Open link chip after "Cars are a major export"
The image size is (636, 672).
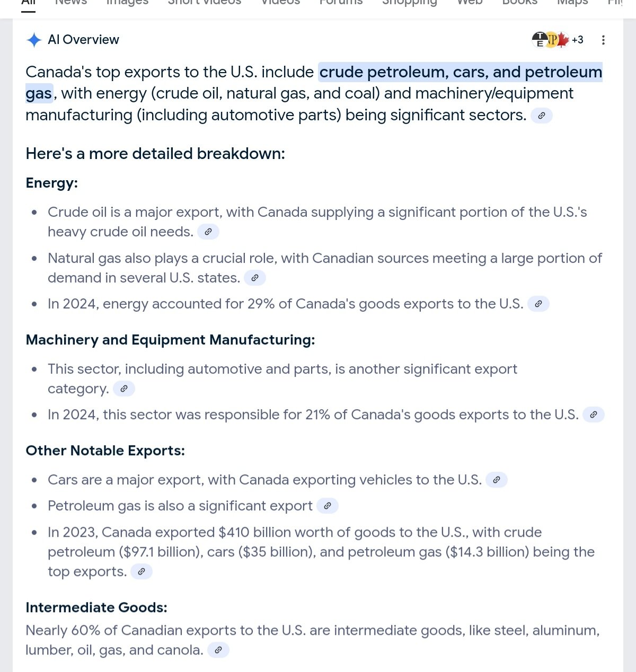tap(496, 480)
